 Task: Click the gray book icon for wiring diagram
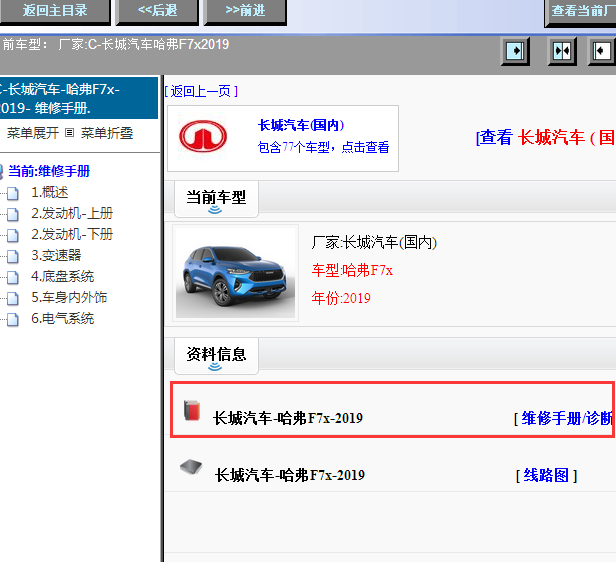pos(191,467)
